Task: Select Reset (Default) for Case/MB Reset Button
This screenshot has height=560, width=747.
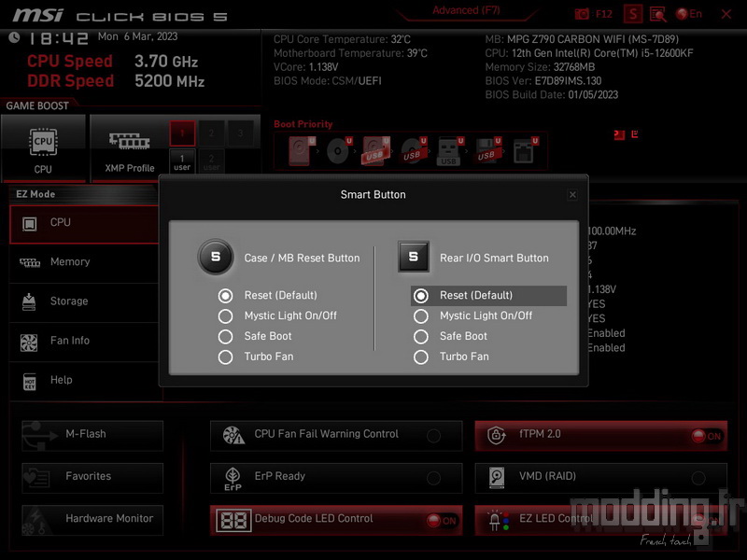Action: point(225,296)
